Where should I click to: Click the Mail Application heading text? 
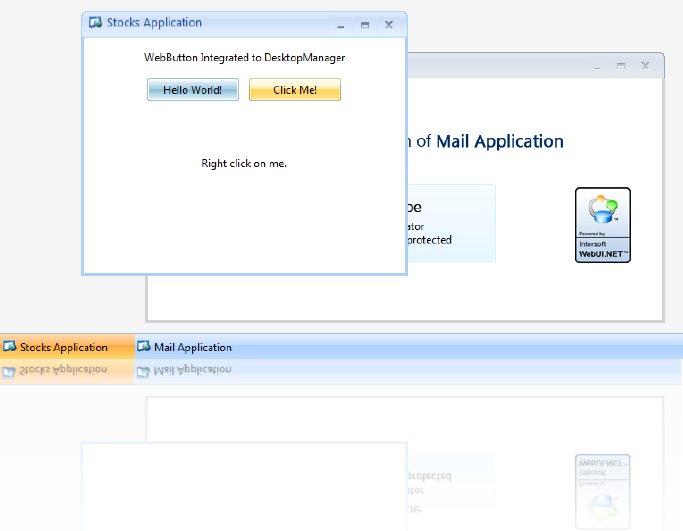click(x=500, y=142)
